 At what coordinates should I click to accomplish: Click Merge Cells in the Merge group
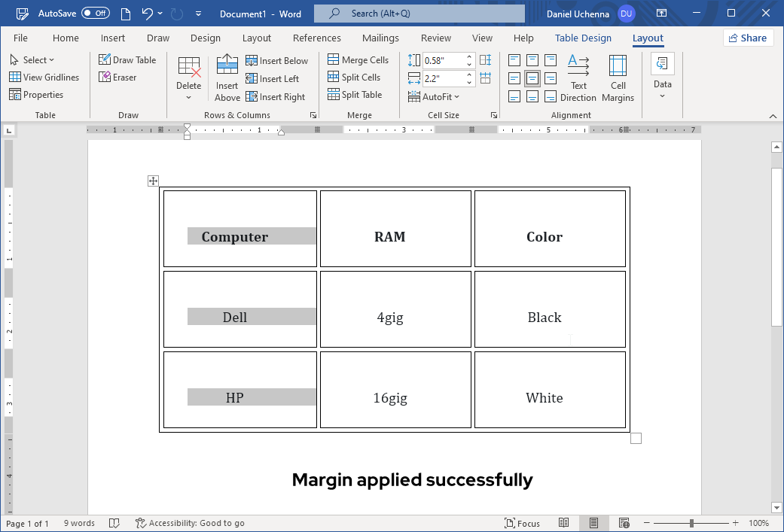click(x=358, y=59)
